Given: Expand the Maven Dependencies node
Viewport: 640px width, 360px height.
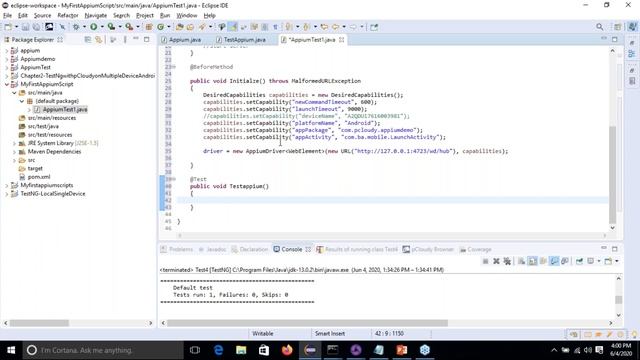Looking at the screenshot, I should coord(15,152).
